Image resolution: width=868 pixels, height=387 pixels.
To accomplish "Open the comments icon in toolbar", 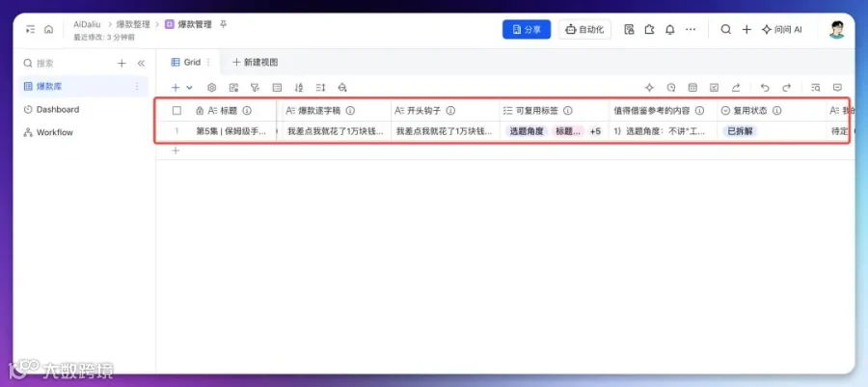I will tap(837, 88).
